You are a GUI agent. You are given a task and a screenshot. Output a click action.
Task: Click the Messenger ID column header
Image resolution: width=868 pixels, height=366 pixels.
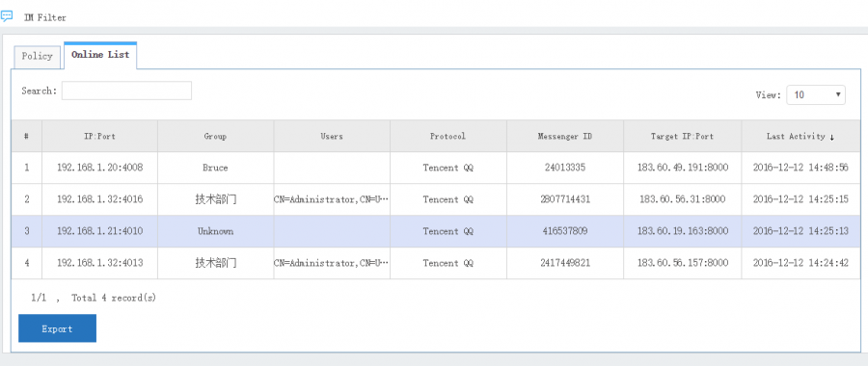point(565,136)
